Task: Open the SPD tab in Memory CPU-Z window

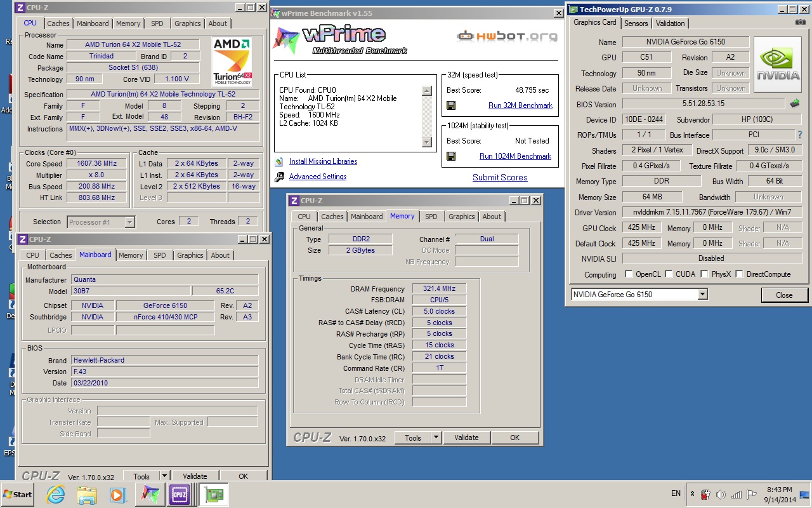Action: (431, 217)
